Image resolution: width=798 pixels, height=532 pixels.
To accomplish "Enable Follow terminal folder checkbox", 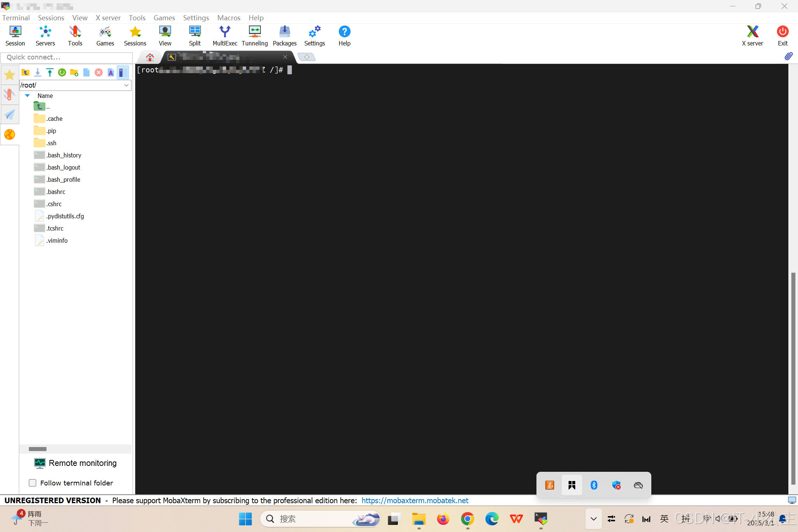I will 33,483.
